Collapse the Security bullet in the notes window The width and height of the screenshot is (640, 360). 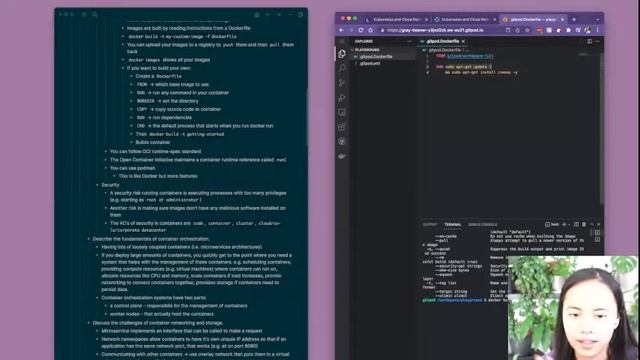click(x=97, y=185)
